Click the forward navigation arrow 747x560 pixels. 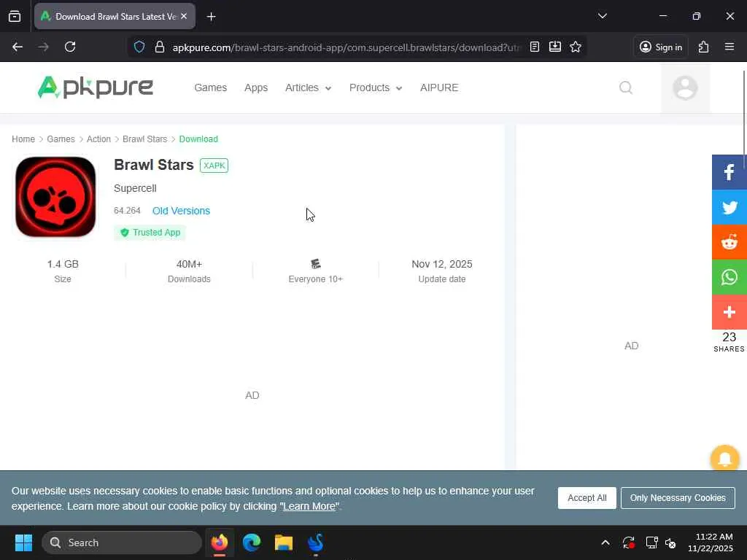(43, 47)
